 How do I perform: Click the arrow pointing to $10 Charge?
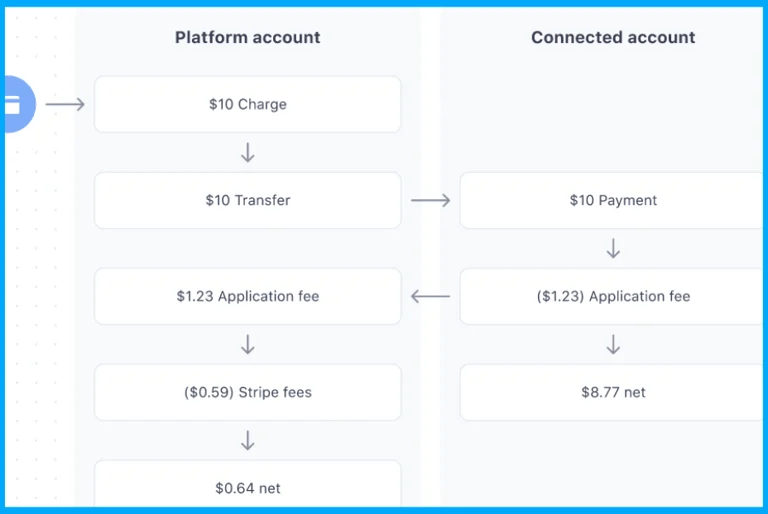[x=65, y=104]
